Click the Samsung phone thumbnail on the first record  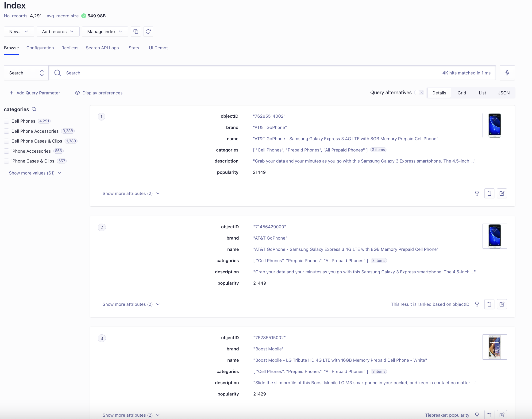pos(495,125)
